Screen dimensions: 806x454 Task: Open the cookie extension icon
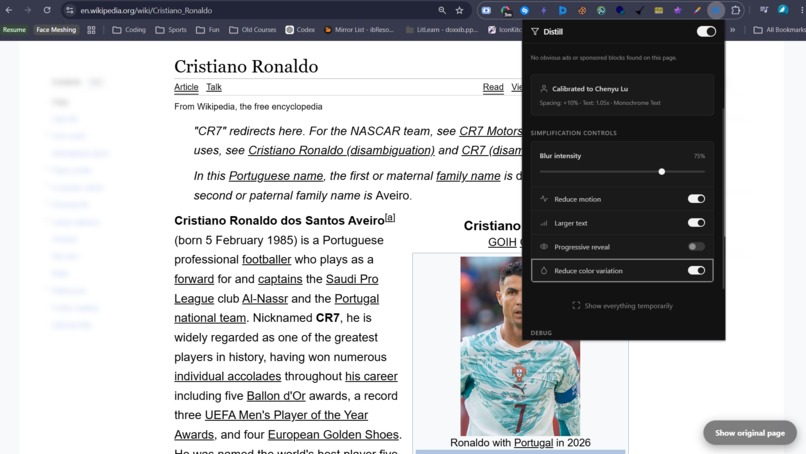[x=582, y=10]
